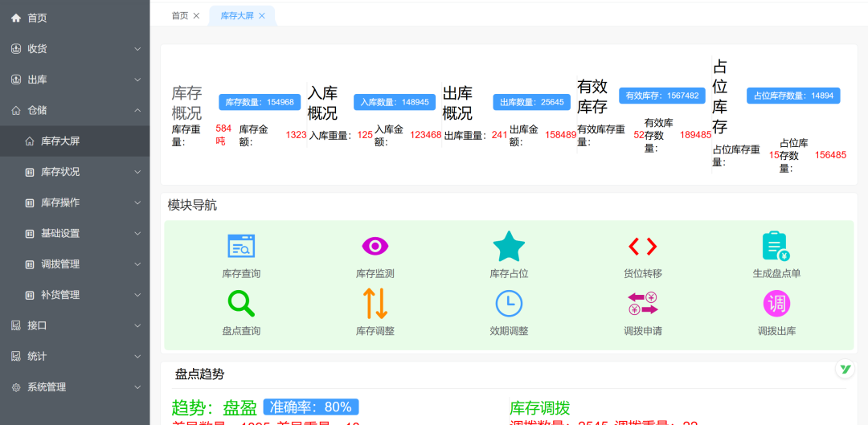Image resolution: width=868 pixels, height=425 pixels.
Task: Click the 库存调整 arrows icon
Action: 375,304
